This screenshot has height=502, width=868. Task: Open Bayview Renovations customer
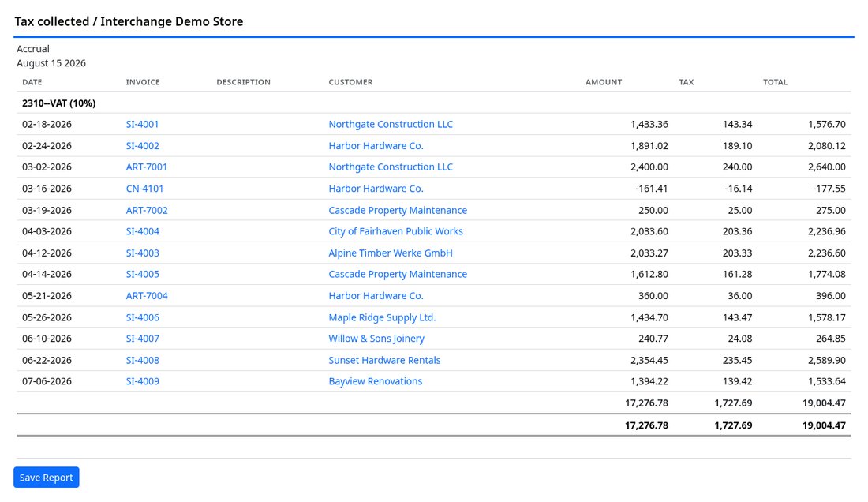coord(376,380)
